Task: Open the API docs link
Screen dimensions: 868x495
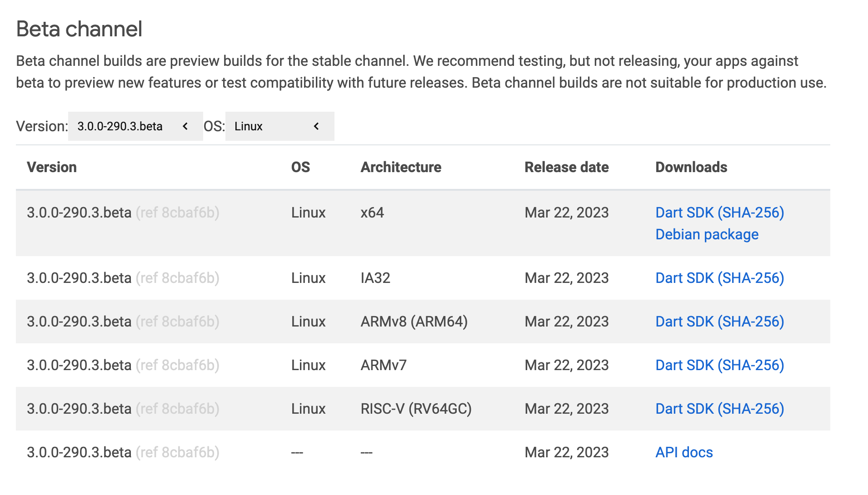Action: [x=683, y=452]
